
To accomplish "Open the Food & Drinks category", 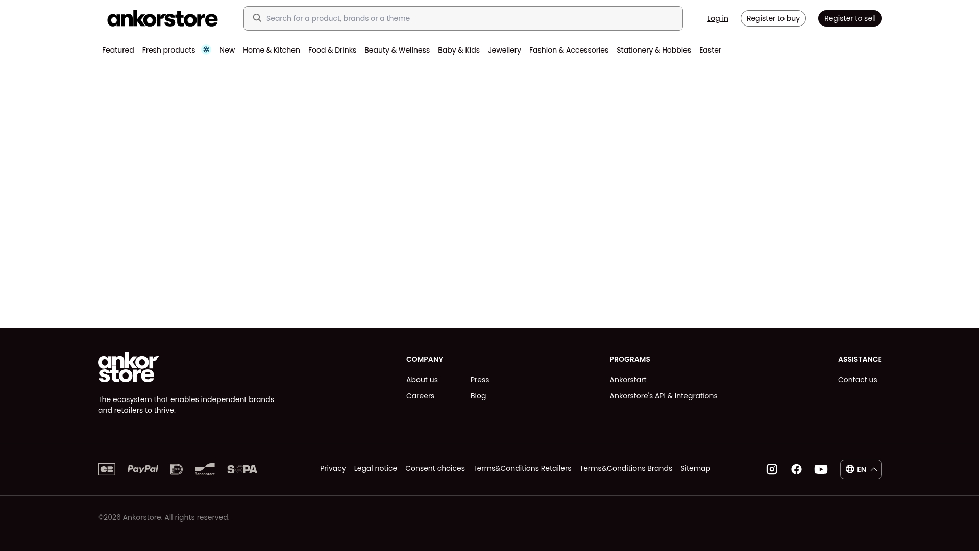I will point(332,50).
